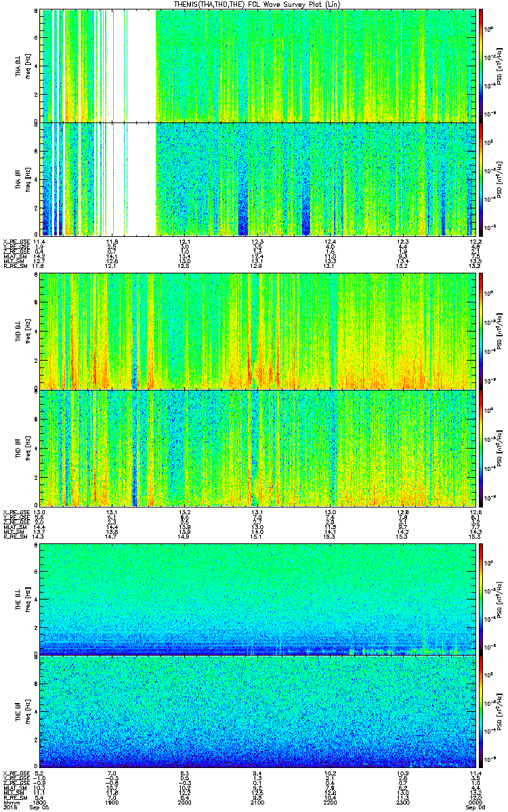
Task: Click the THA B-parallel spectrogram panel
Action: point(261,179)
